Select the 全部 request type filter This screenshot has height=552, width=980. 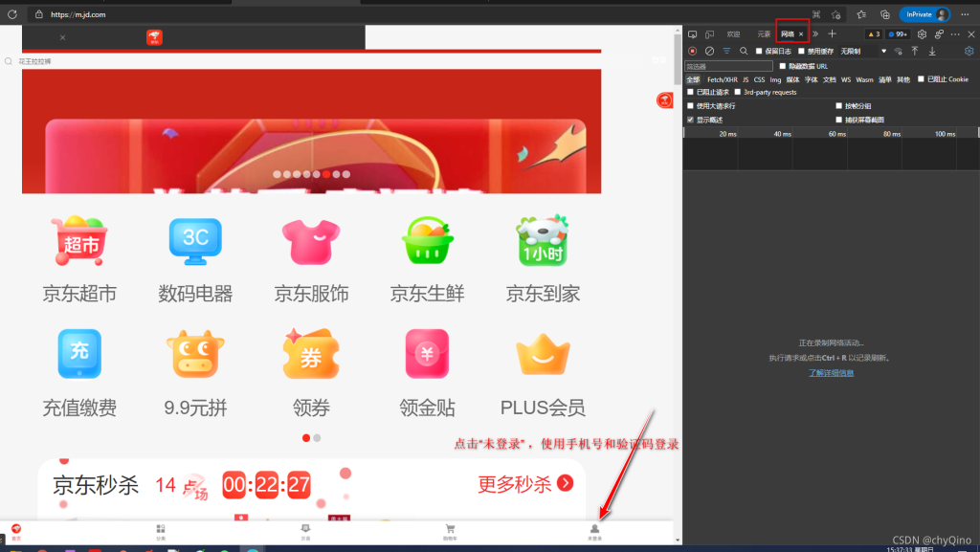coord(693,80)
